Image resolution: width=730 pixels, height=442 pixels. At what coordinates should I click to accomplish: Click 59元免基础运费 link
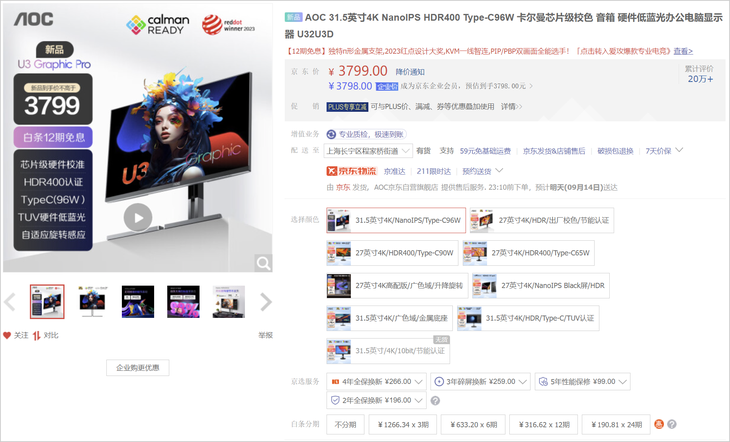pyautogui.click(x=485, y=151)
